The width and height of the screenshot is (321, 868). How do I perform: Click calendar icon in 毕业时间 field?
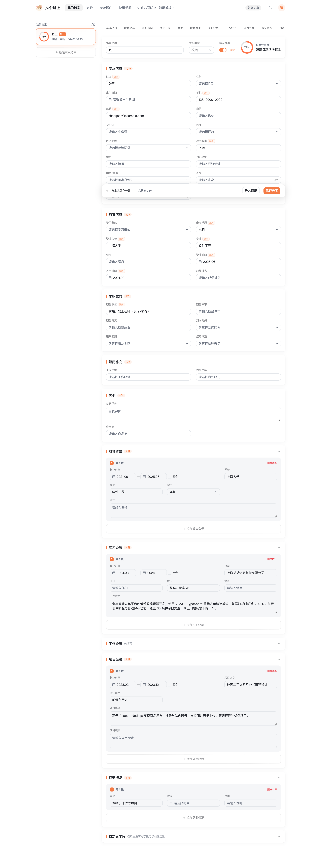[200, 262]
